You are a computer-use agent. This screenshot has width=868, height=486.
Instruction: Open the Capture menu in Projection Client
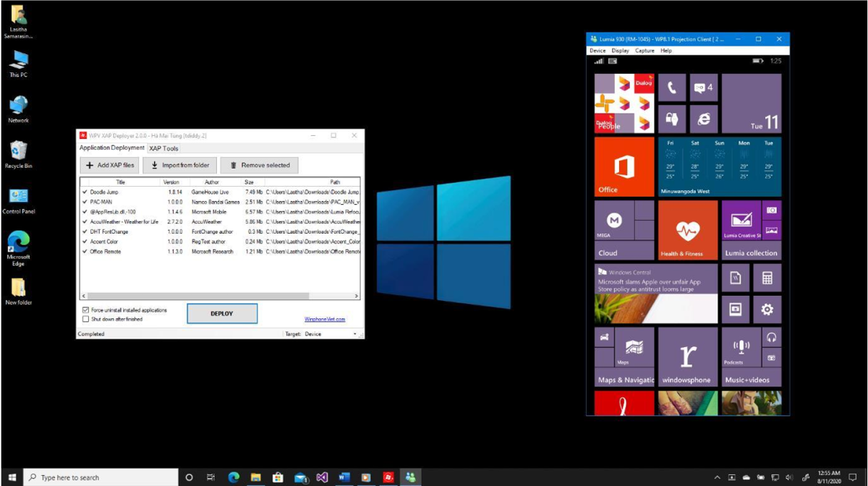[644, 51]
